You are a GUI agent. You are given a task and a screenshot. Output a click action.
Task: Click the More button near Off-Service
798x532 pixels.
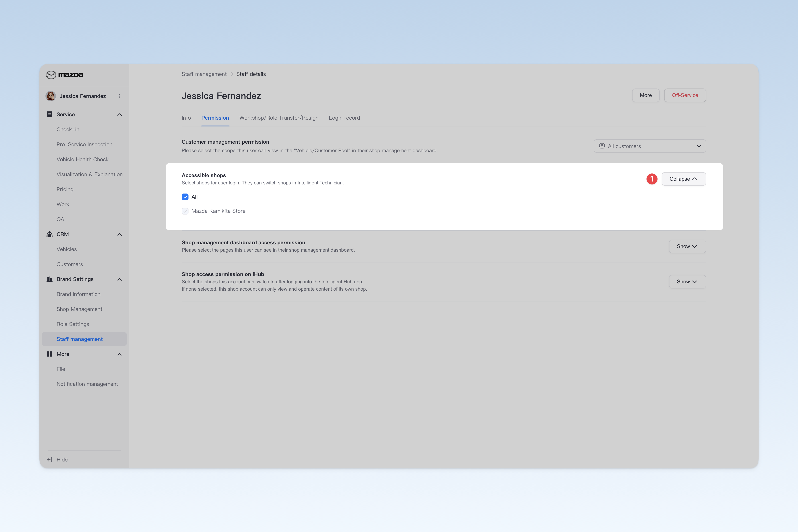pos(646,95)
